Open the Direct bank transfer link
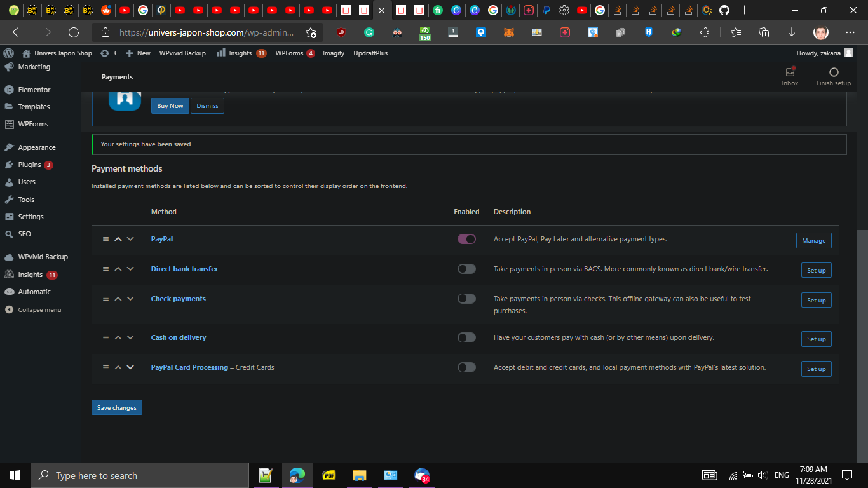Image resolution: width=868 pixels, height=488 pixels. coord(184,269)
